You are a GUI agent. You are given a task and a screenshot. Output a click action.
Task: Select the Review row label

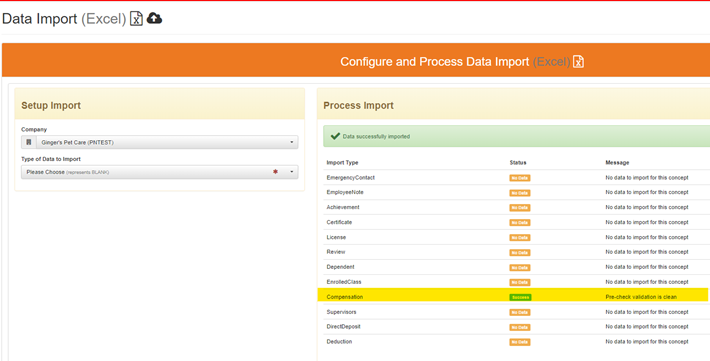click(336, 252)
